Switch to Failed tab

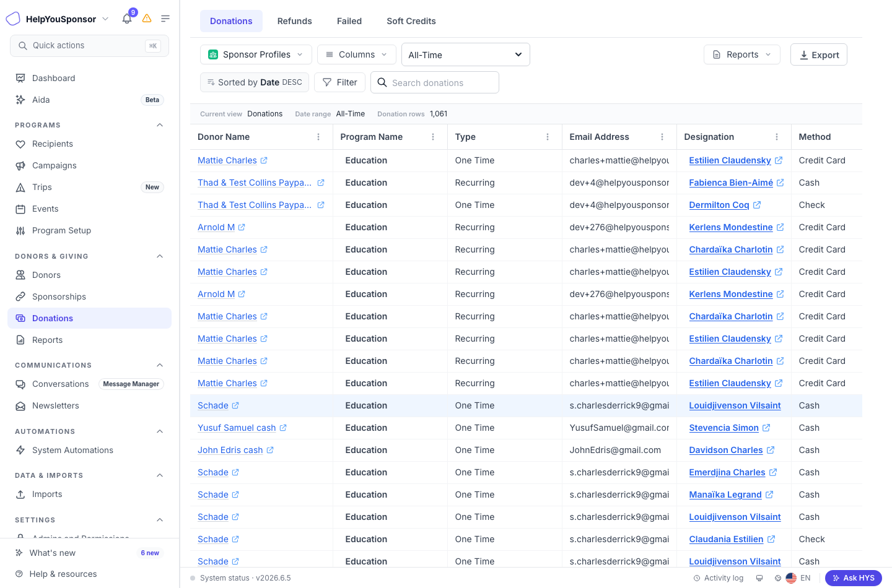(x=349, y=21)
